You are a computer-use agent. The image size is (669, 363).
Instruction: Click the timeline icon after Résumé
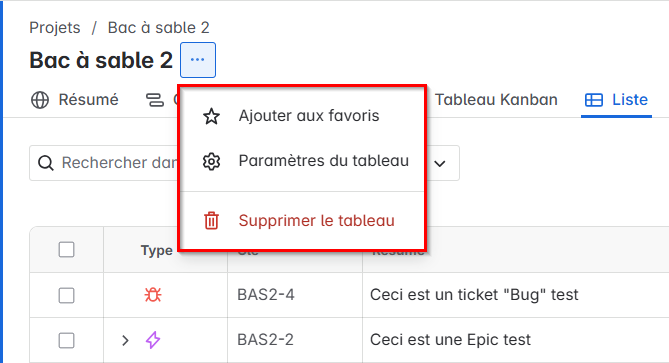[155, 100]
